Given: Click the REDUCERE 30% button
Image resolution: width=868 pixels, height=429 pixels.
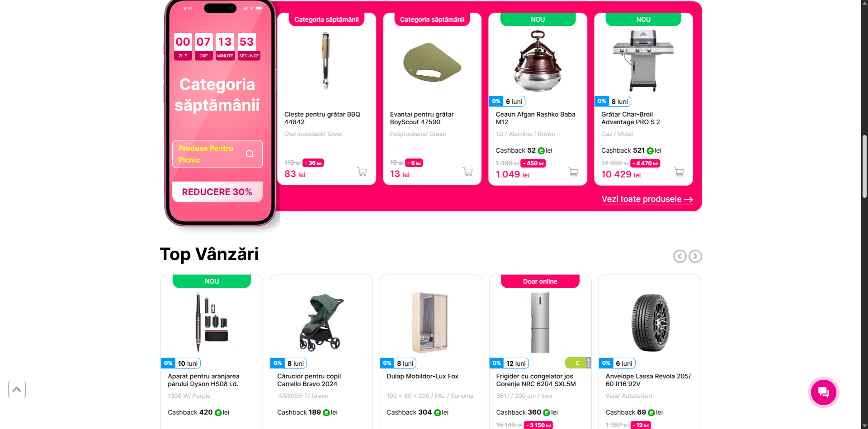Looking at the screenshot, I should 217,192.
